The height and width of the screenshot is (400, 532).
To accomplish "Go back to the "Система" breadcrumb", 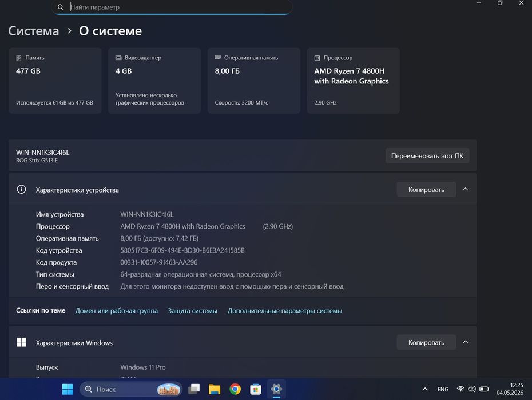I will click(x=33, y=31).
